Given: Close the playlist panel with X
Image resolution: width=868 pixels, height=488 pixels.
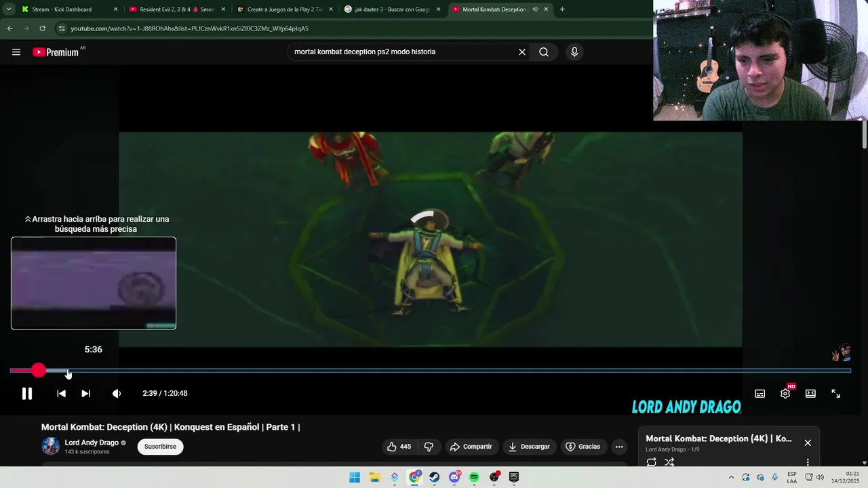Looking at the screenshot, I should point(808,443).
